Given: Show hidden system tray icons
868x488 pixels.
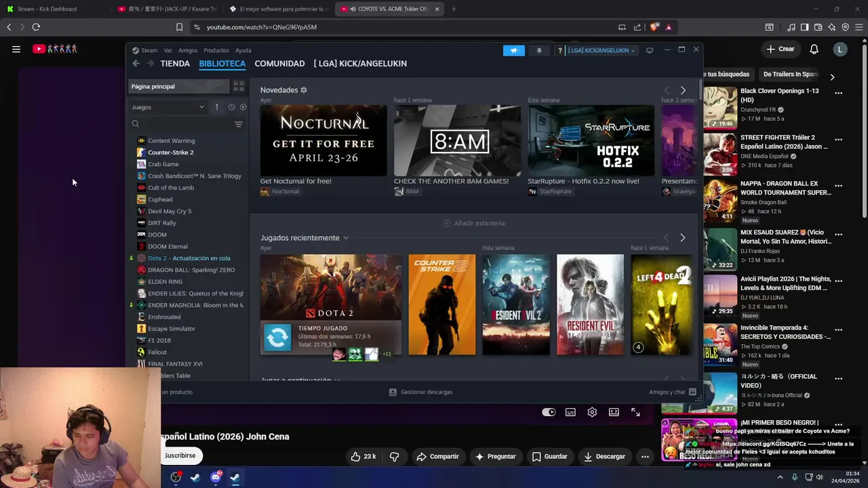Looking at the screenshot, I should [780, 477].
